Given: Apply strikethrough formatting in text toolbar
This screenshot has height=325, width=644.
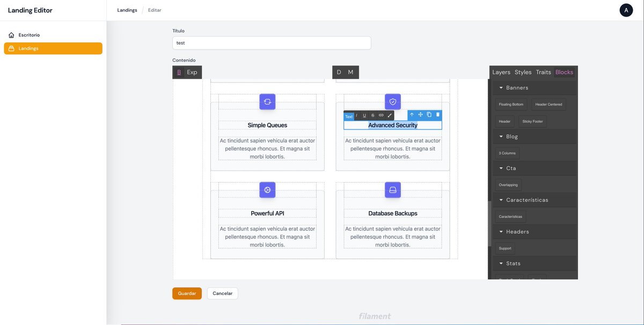Looking at the screenshot, I should 373,115.
